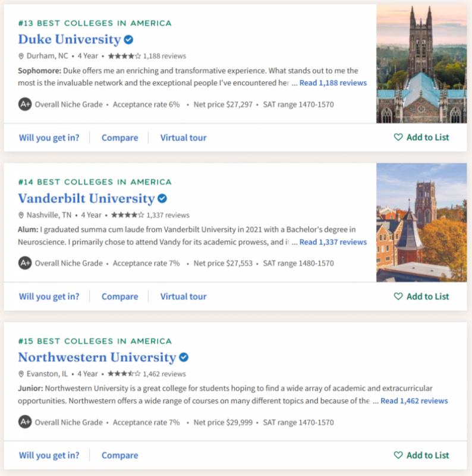Image resolution: width=472 pixels, height=476 pixels.
Task: Click Northwestern's star rating icons
Action: 124,374
